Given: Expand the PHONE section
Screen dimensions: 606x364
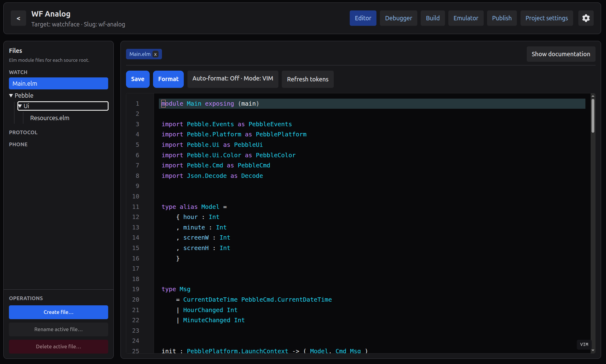Looking at the screenshot, I should pos(18,144).
